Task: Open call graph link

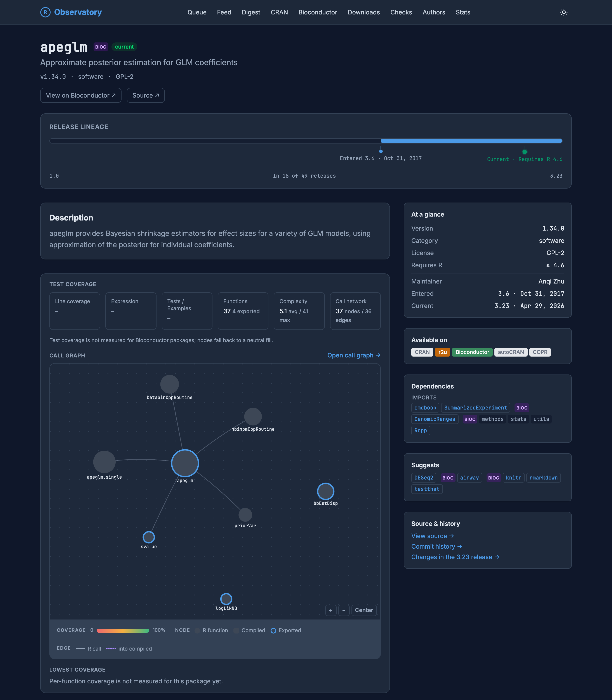Action: click(x=353, y=355)
